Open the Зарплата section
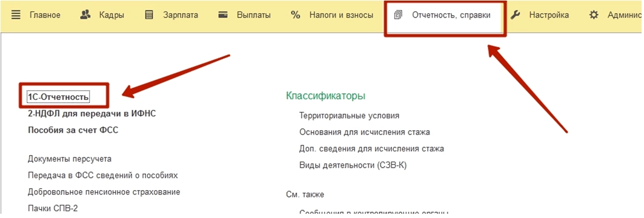The height and width of the screenshot is (218, 644). [x=181, y=15]
